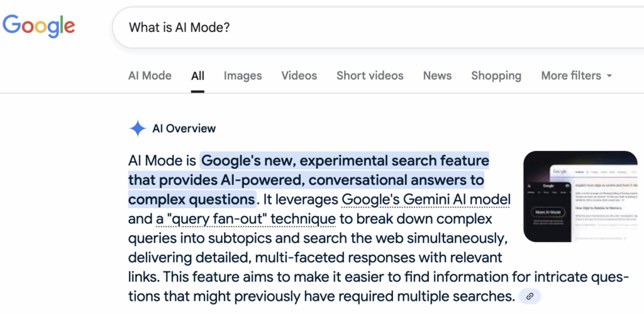Click the link chip icon ending the overview
The width and height of the screenshot is (644, 314).
pos(530,296)
